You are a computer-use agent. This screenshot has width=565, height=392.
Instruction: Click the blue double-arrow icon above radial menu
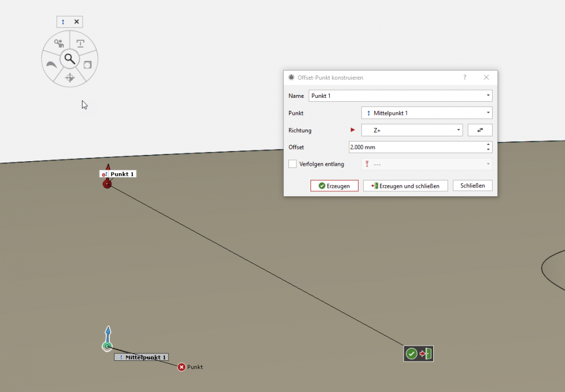63,22
